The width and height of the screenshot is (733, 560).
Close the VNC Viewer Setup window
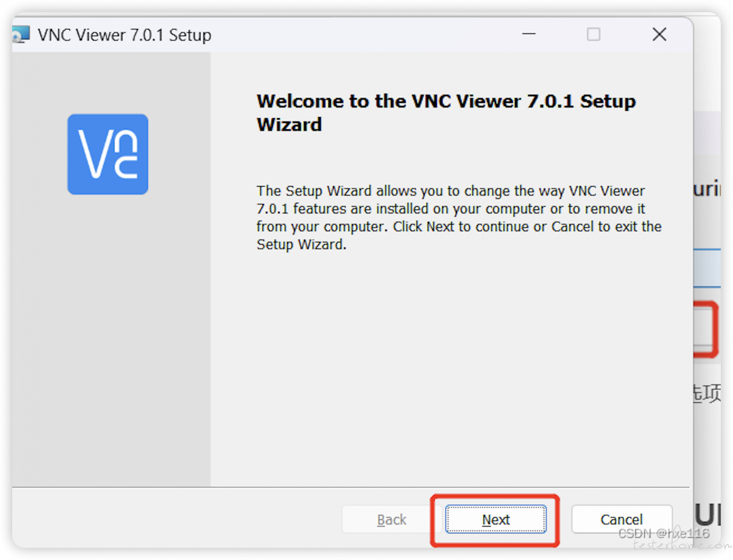pyautogui.click(x=659, y=34)
